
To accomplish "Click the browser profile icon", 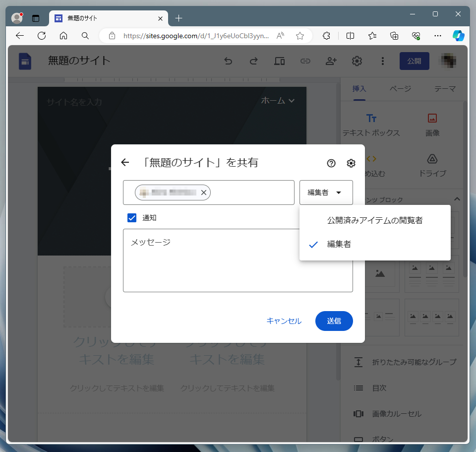I will tap(17, 18).
